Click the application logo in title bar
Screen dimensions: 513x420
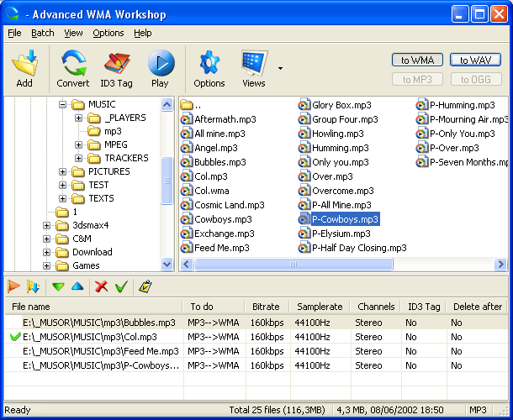(x=12, y=13)
